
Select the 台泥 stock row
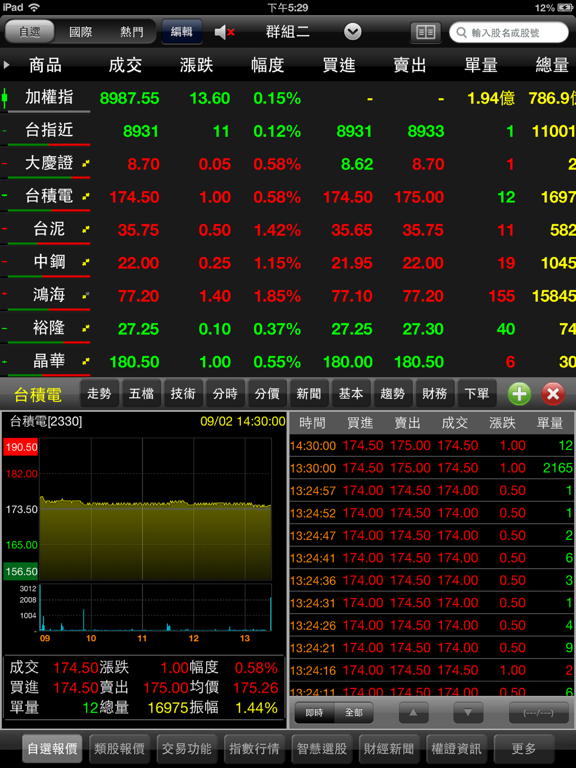(x=288, y=230)
